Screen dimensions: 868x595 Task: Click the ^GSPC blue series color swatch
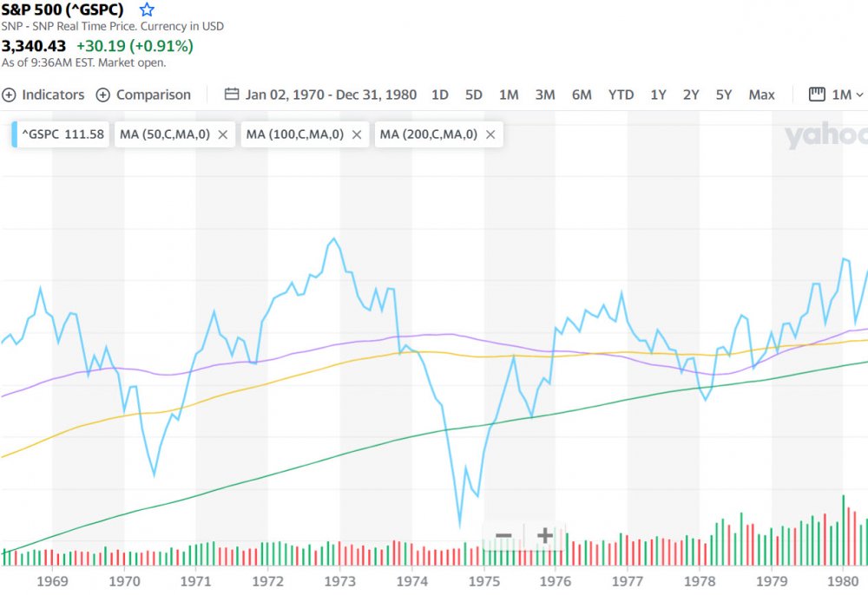15,134
